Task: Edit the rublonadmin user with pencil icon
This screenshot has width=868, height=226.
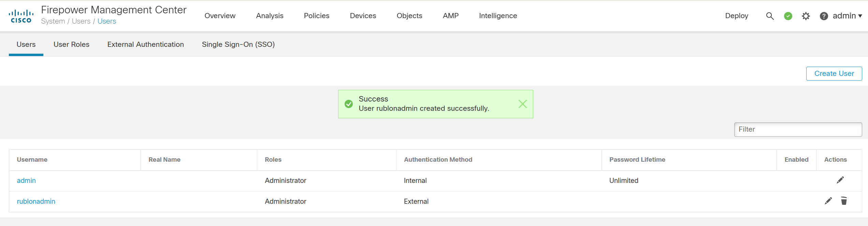Action: click(x=828, y=201)
